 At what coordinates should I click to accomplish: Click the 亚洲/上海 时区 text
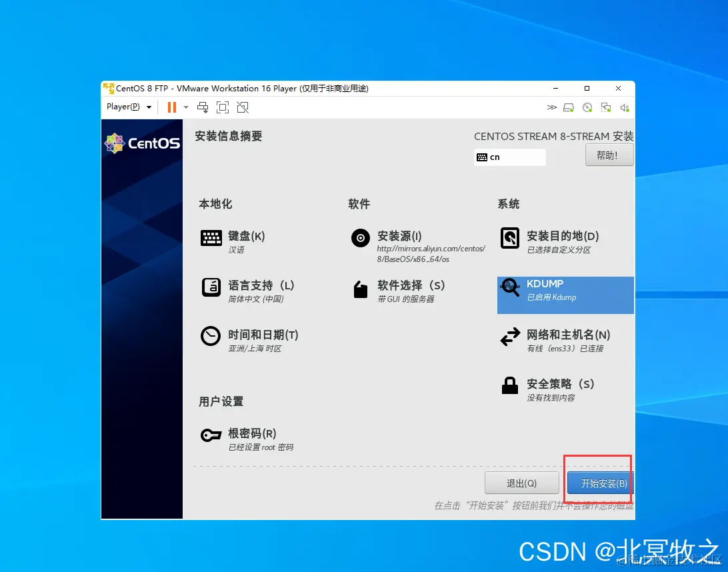[x=255, y=349]
